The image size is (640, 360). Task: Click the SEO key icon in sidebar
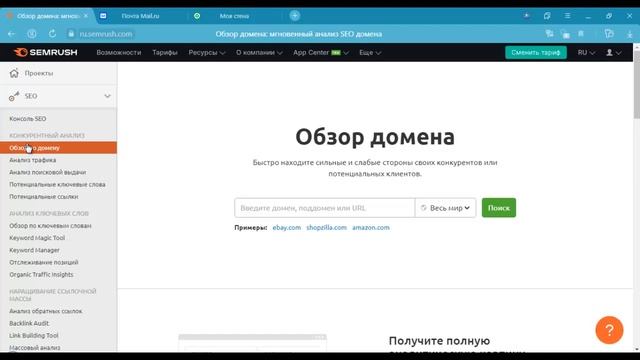pyautogui.click(x=14, y=96)
